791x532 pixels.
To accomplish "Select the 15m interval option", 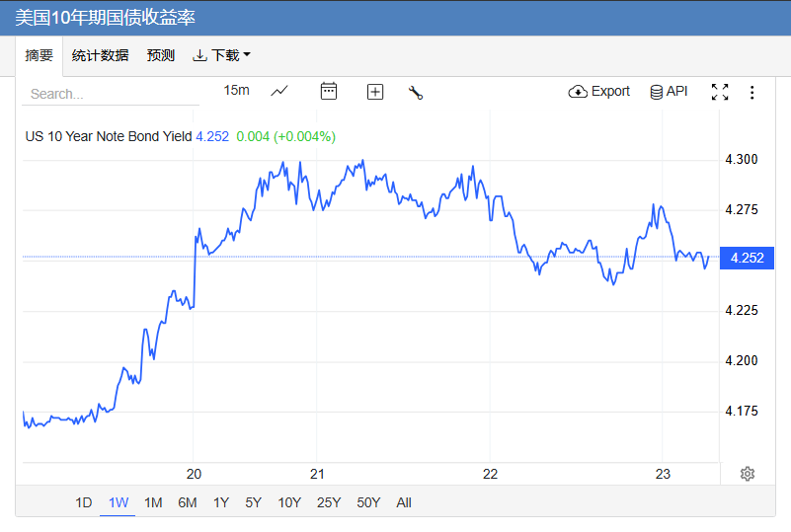I will click(236, 90).
